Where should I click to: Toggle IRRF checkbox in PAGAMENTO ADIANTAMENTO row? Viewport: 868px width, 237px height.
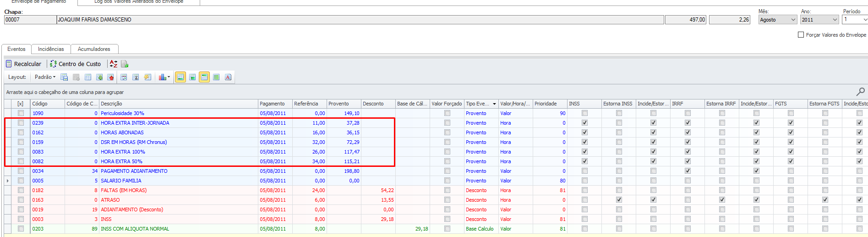pyautogui.click(x=688, y=171)
